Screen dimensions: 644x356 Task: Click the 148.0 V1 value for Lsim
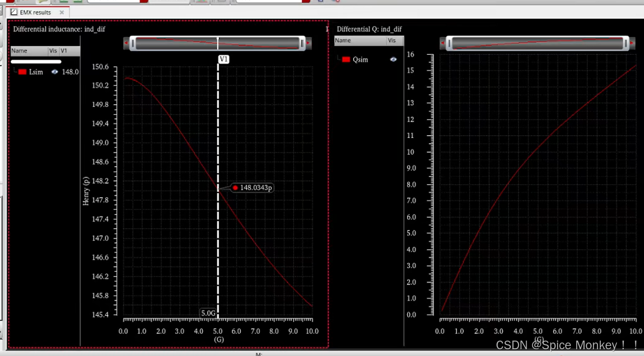pos(70,72)
